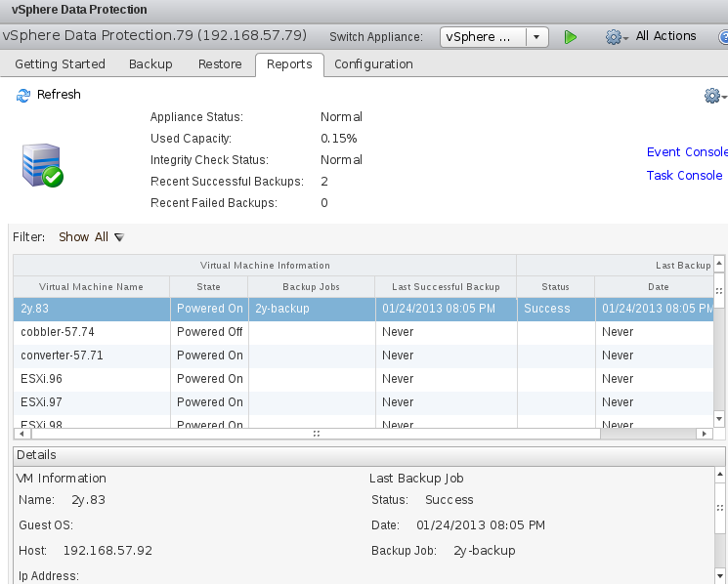Click the table horizontal scrollbar thumb
Screen dimensions: 728x586
point(316,434)
